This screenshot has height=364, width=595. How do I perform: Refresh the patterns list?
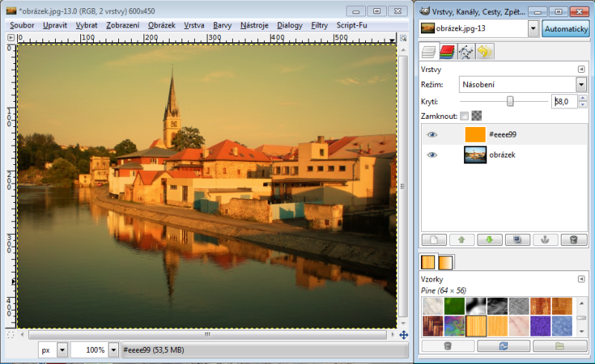(504, 345)
